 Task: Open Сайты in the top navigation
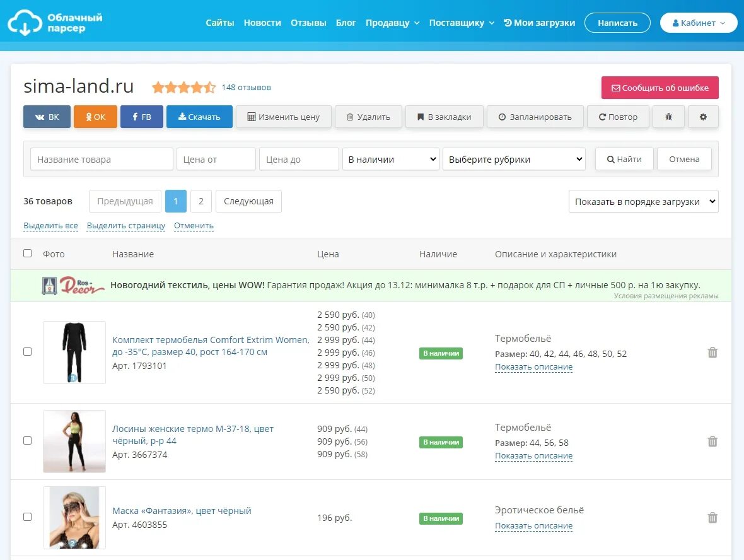(219, 23)
